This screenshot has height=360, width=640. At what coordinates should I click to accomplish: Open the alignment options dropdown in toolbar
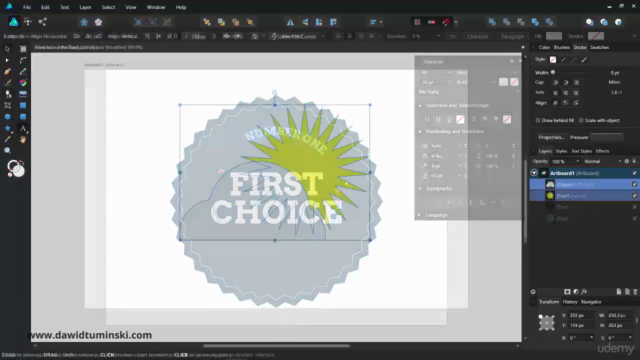(381, 22)
